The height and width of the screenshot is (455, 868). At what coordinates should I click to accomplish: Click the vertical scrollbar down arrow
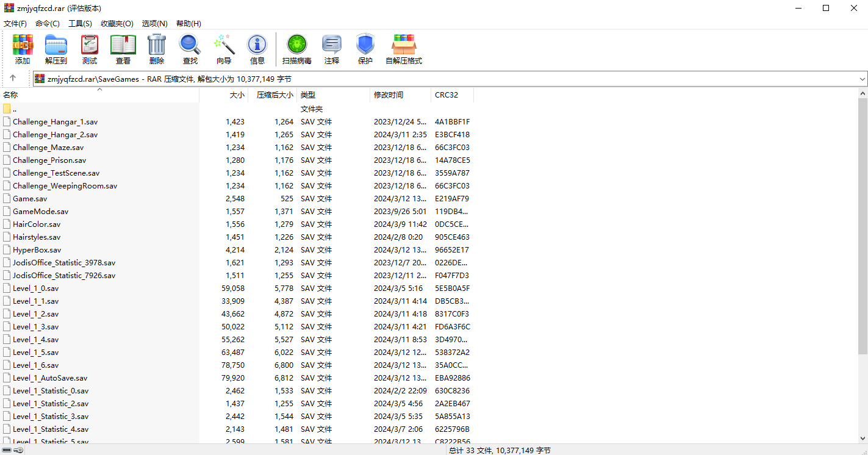click(x=863, y=438)
